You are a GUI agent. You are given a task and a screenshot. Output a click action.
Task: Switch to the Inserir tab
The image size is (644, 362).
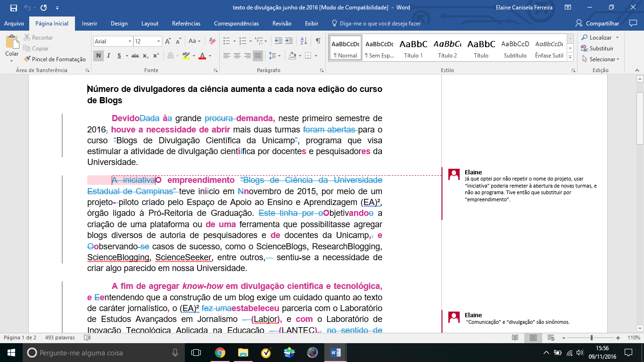click(90, 24)
